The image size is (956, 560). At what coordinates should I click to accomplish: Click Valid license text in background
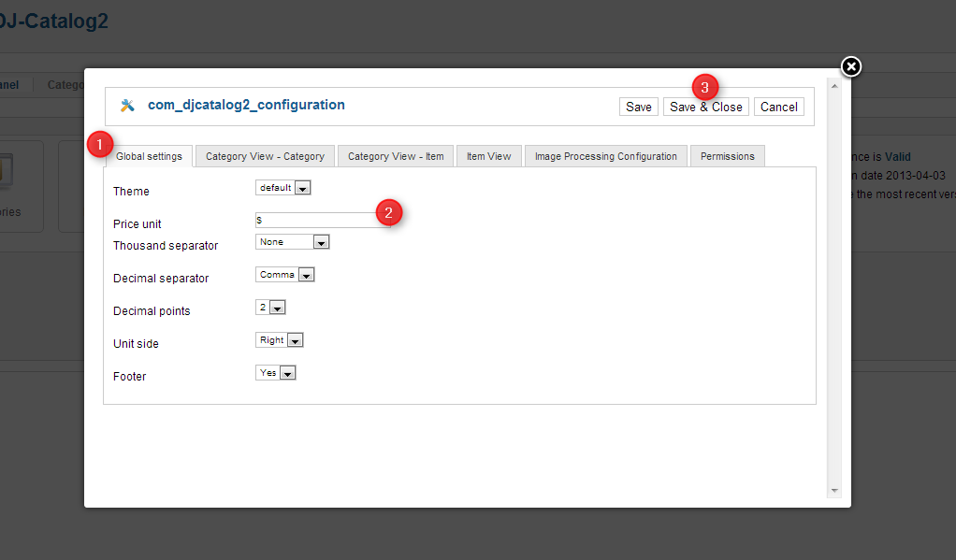(x=897, y=157)
